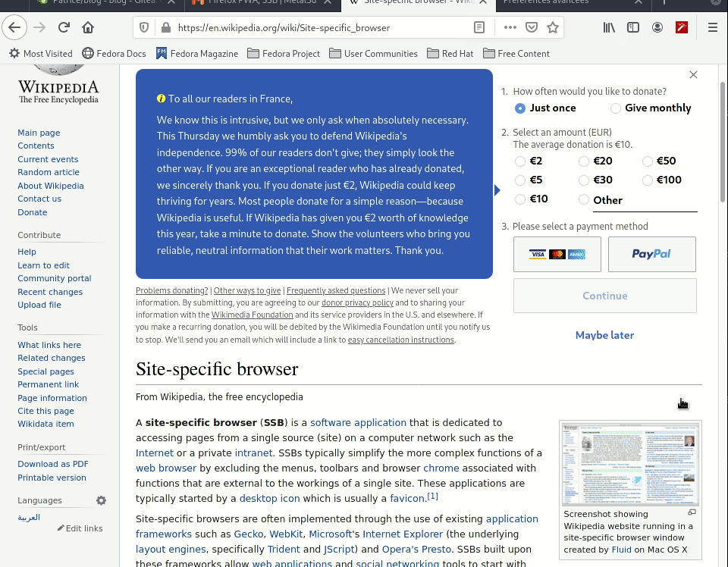Screen dimensions: 728x567
Task: Open Most Visited bookmarks
Action: 41,54
